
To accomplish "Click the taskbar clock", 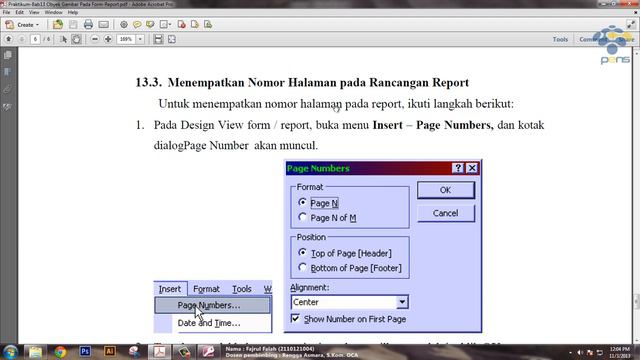I will pos(620,352).
